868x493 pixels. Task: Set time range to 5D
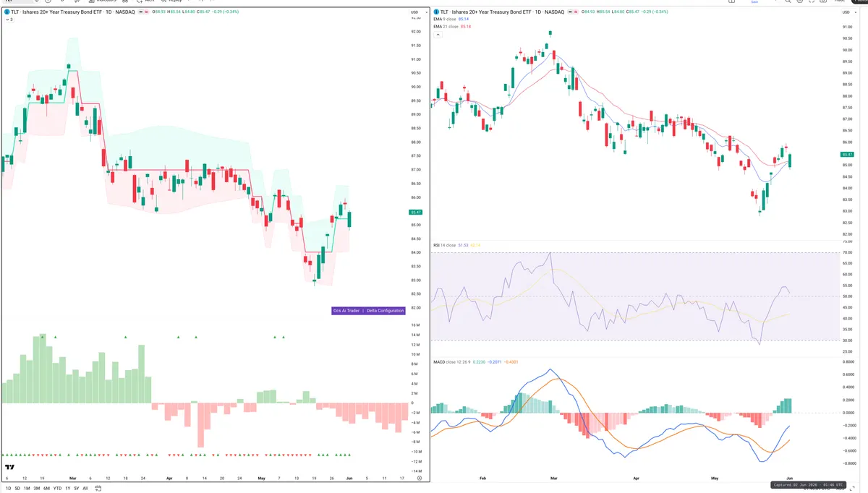[x=17, y=488]
